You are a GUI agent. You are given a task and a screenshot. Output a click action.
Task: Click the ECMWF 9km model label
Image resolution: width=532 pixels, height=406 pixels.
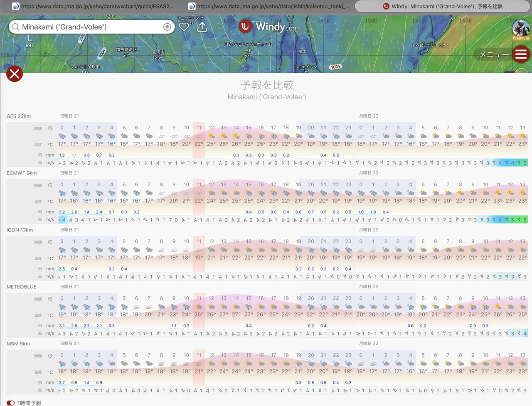click(x=22, y=173)
